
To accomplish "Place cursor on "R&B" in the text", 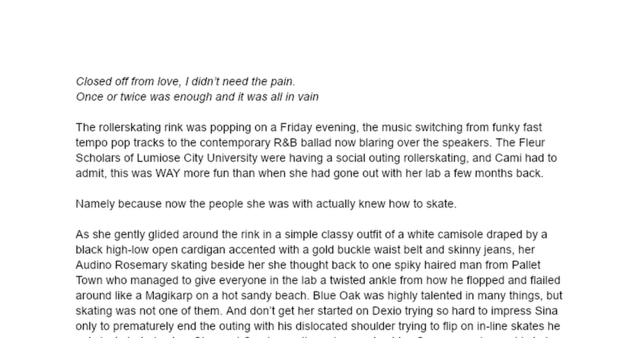I will coord(285,143).
